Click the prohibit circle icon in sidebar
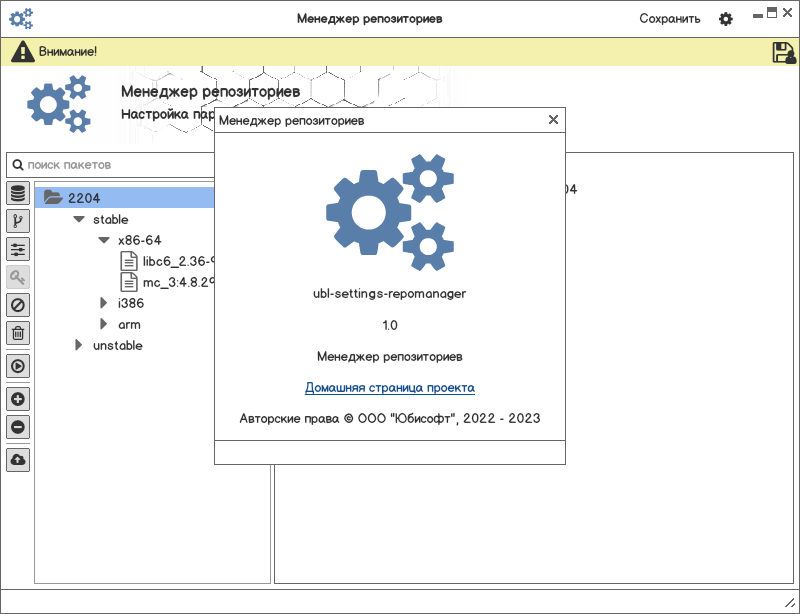 pos(18,305)
